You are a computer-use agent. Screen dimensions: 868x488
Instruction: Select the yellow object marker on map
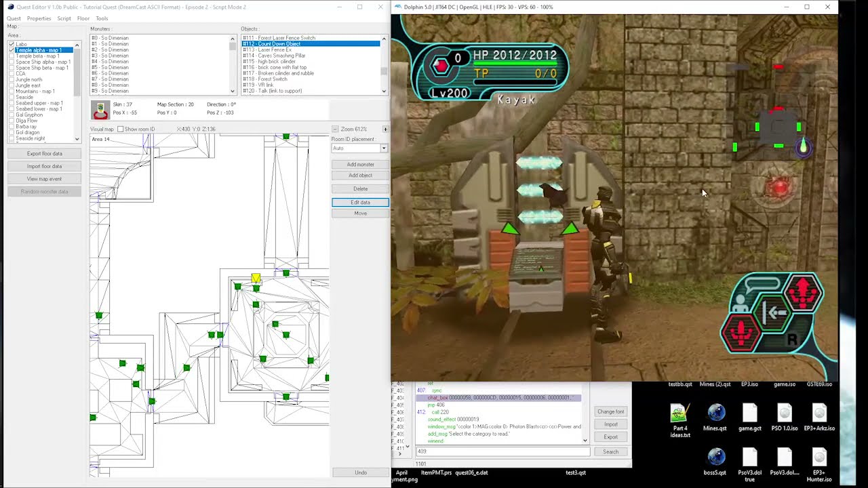point(256,278)
